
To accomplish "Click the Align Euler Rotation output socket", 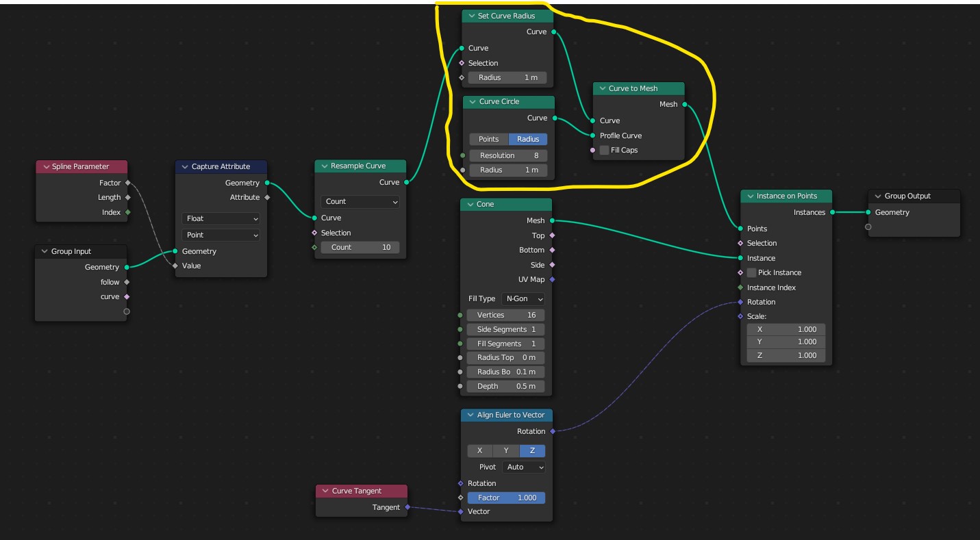I will click(x=552, y=431).
